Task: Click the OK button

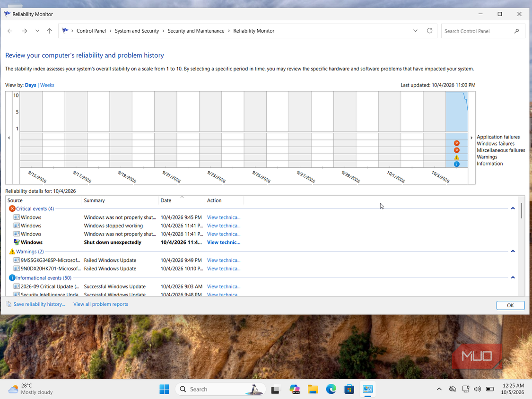Action: click(510, 305)
